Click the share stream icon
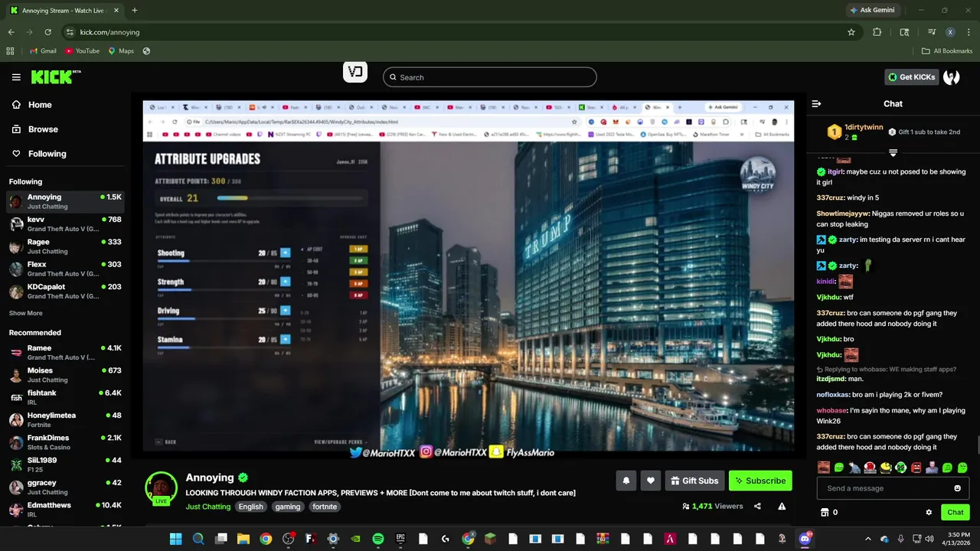The image size is (980, 551). [x=757, y=507]
